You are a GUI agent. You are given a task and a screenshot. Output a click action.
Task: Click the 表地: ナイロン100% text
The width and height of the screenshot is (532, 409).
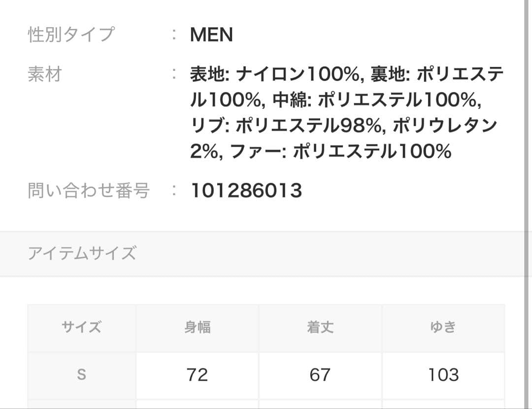coord(274,75)
